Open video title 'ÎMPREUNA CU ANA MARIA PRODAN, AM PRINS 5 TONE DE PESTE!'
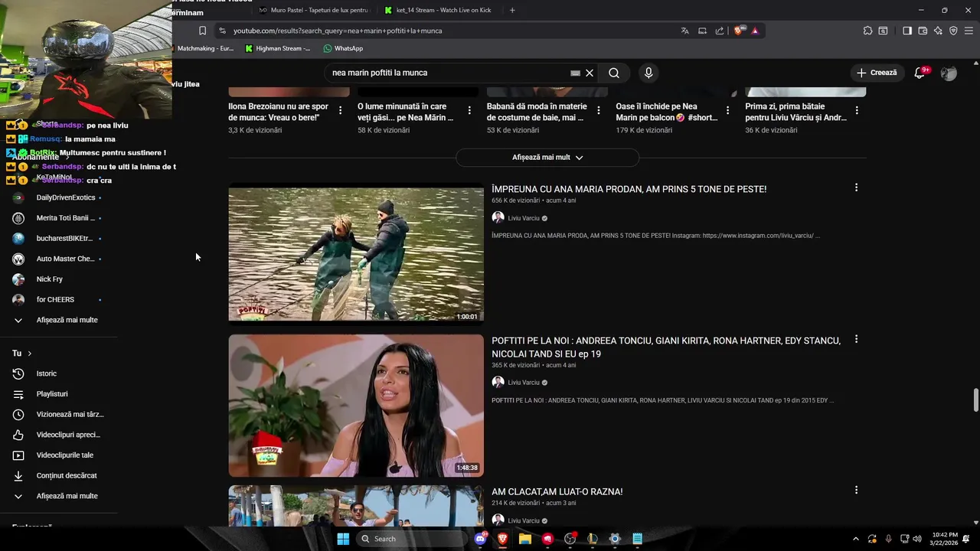980x551 pixels. point(629,189)
